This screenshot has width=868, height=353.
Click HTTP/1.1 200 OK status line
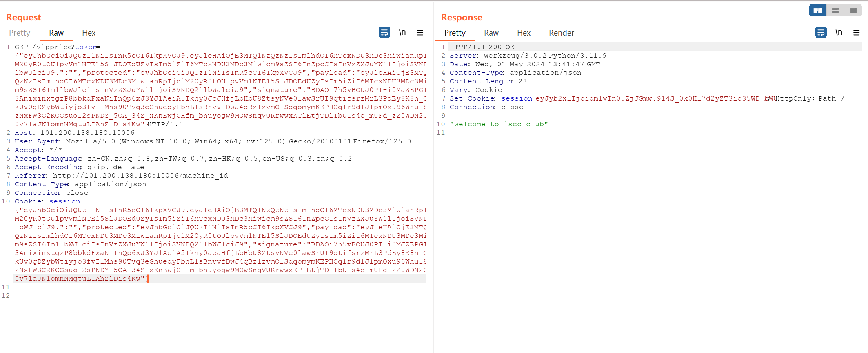482,47
